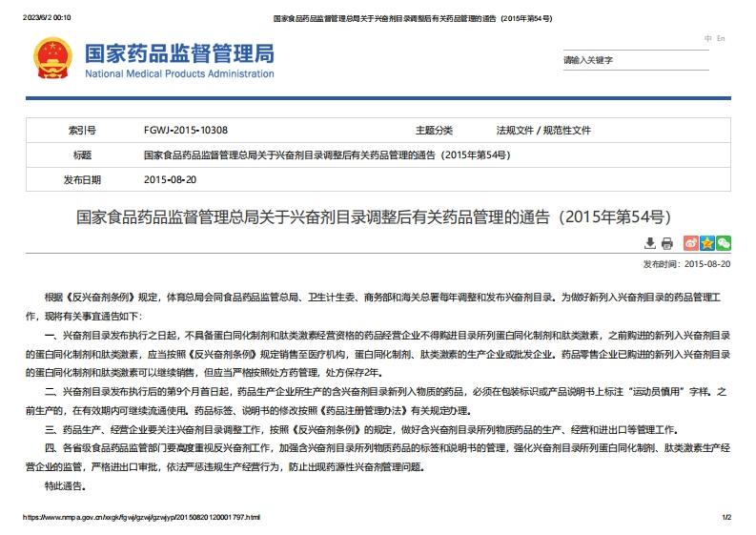This screenshot has width=756, height=535.
Task: Switch language to English (En)
Action: tap(721, 38)
